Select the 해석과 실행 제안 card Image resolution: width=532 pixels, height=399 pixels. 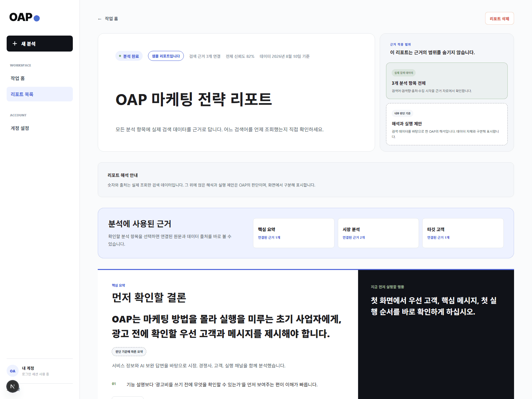point(447,124)
